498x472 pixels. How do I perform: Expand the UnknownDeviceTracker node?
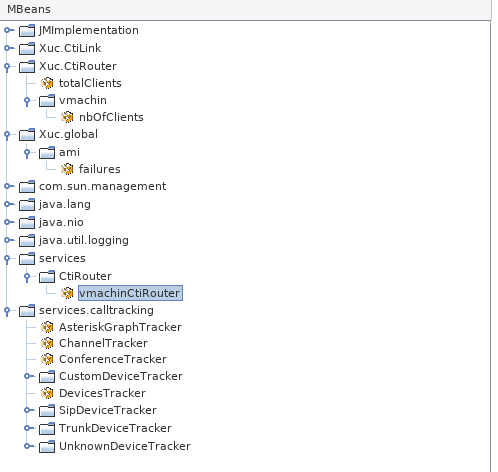(28, 446)
